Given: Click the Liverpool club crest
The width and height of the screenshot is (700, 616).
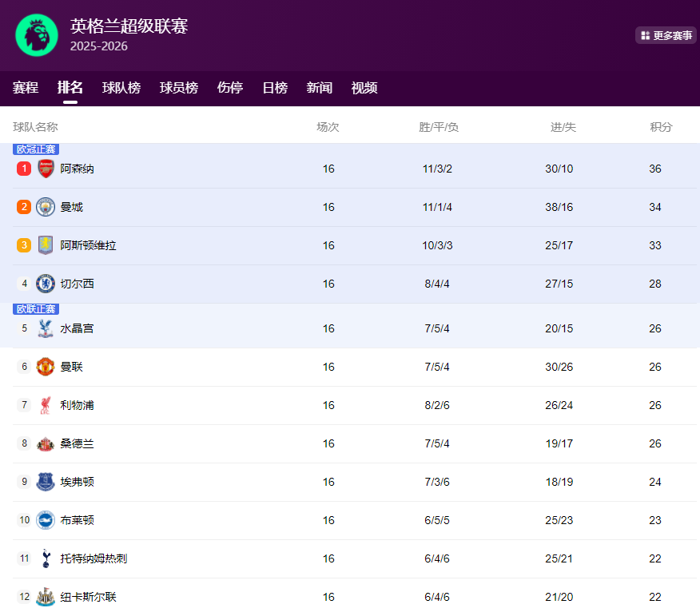Looking at the screenshot, I should click(x=46, y=405).
